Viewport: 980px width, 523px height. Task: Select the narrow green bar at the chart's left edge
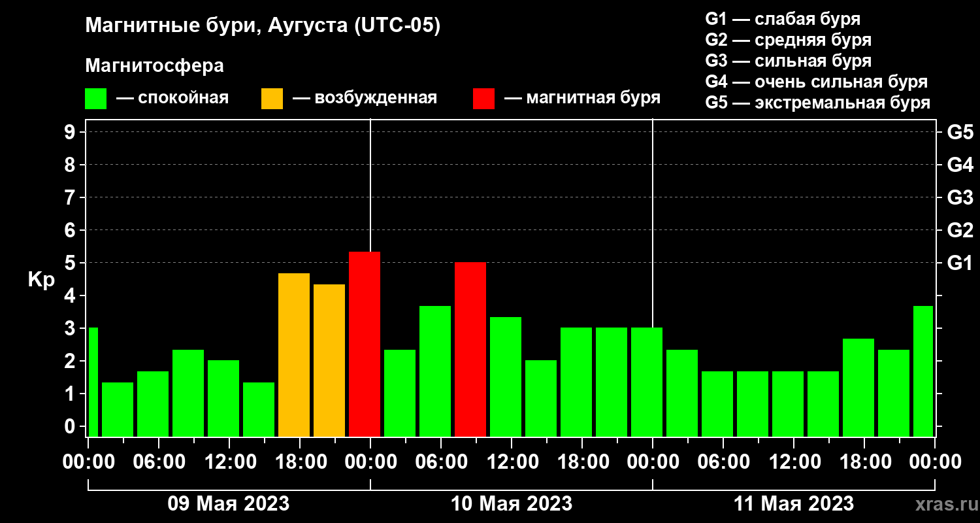tap(93, 382)
